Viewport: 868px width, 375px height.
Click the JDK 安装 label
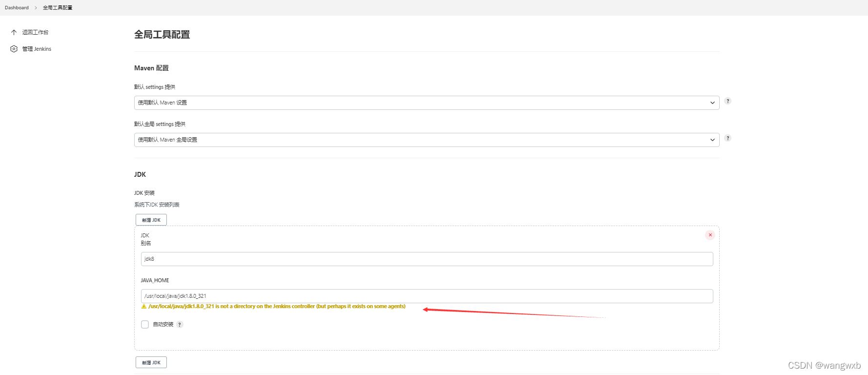point(144,193)
